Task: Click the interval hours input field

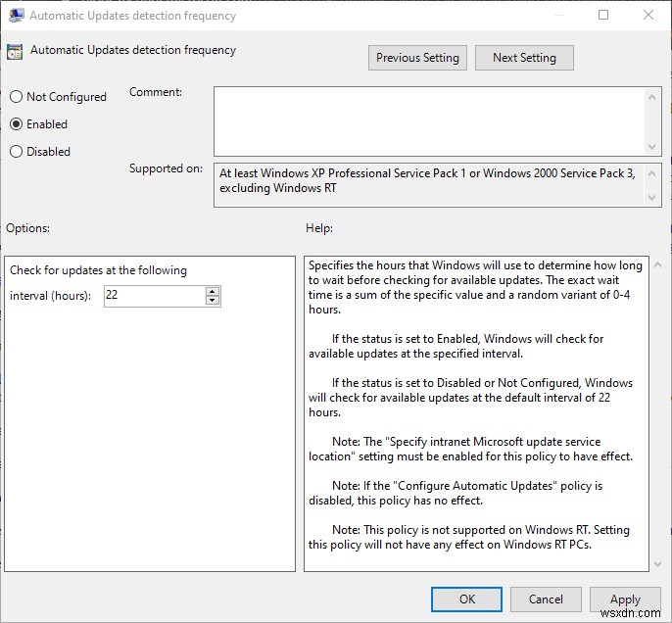Action: click(x=155, y=296)
